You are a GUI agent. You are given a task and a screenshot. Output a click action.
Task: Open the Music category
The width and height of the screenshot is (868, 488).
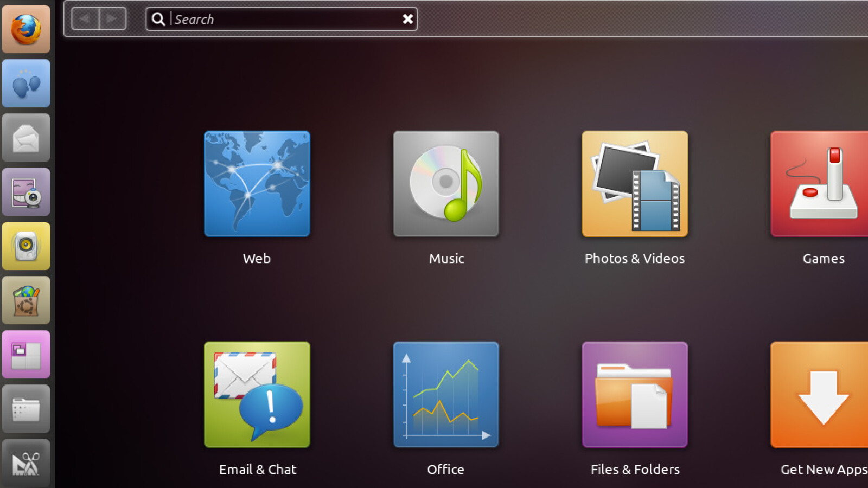click(x=446, y=184)
